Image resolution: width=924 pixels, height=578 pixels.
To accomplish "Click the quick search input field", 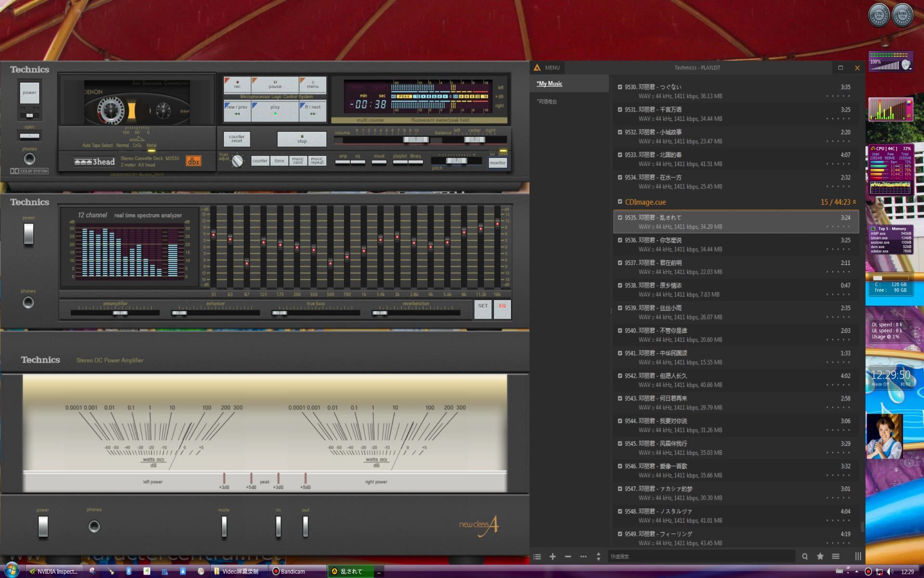I will (701, 557).
